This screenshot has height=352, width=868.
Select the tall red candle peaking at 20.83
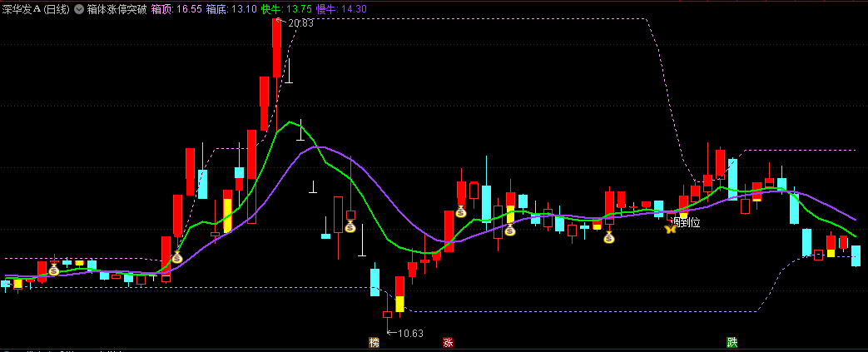pyautogui.click(x=277, y=48)
